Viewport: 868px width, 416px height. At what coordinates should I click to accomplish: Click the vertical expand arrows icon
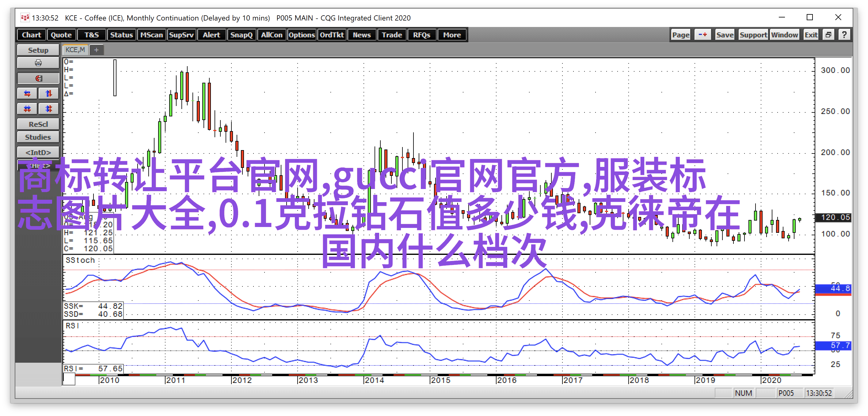point(48,93)
